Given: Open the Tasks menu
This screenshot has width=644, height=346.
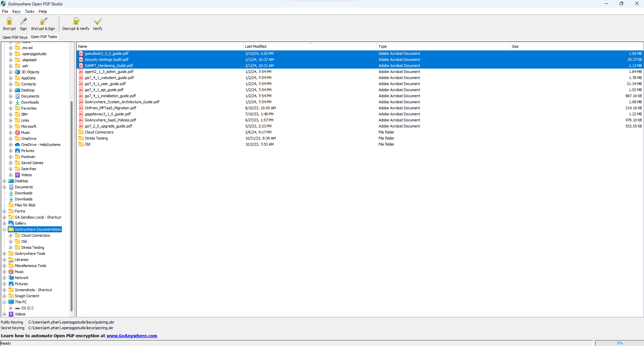Looking at the screenshot, I should [30, 11].
